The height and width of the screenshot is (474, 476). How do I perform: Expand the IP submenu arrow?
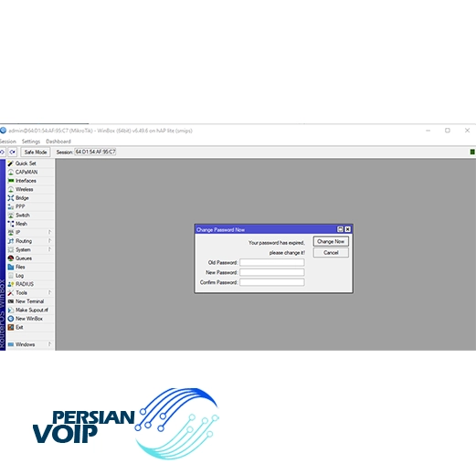point(49,232)
